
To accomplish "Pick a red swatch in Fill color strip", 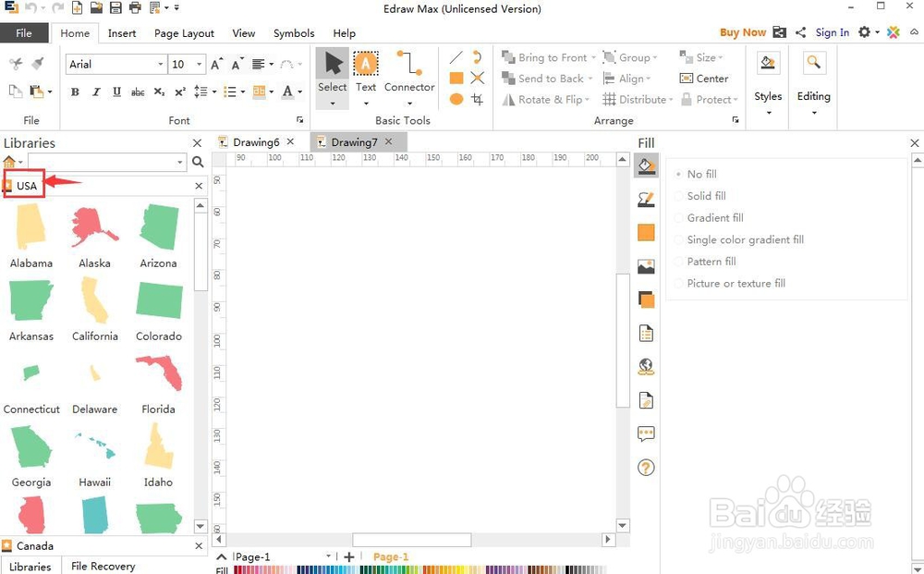I will (238, 570).
